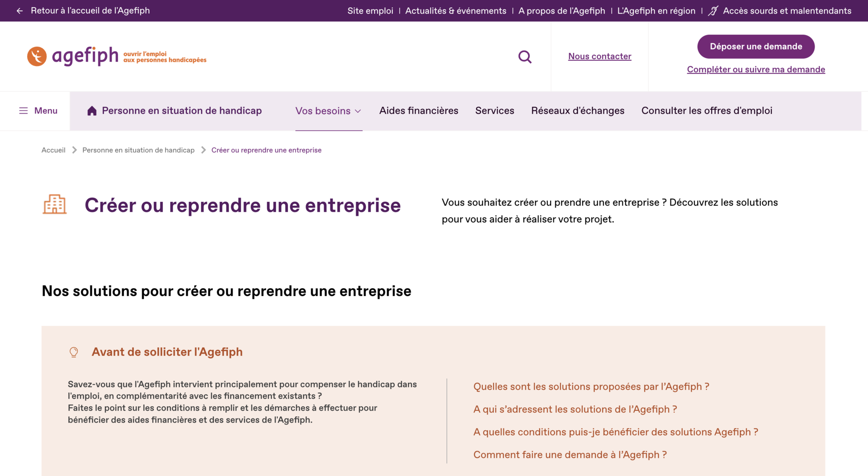
Task: Open Consulter les offres d'emploi
Action: [707, 111]
